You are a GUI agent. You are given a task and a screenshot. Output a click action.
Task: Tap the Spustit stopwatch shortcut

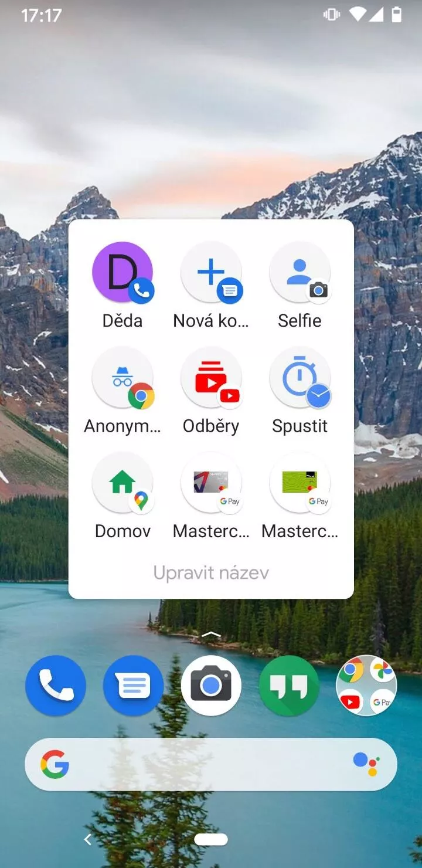click(x=300, y=378)
